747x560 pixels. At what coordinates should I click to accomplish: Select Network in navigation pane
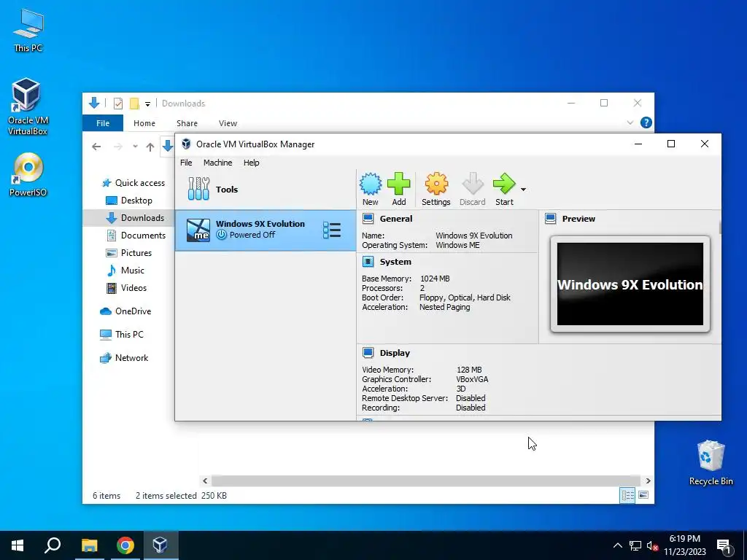click(x=124, y=358)
